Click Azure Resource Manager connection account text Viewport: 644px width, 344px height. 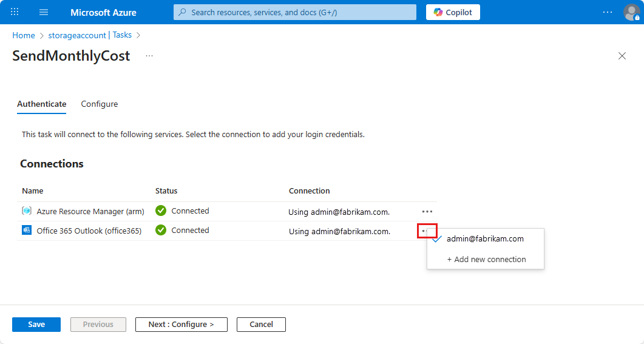tap(339, 212)
